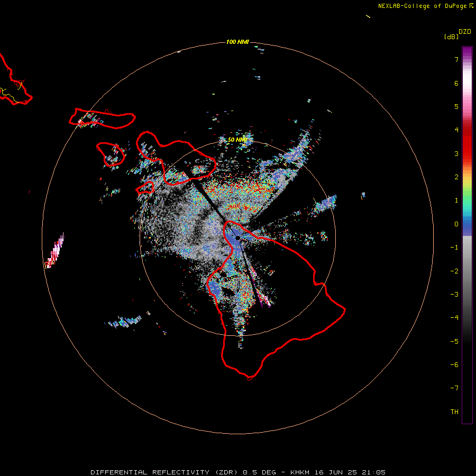476x476 pixels.
Task: Click the 100 NMI range ring label
Action: (237, 42)
